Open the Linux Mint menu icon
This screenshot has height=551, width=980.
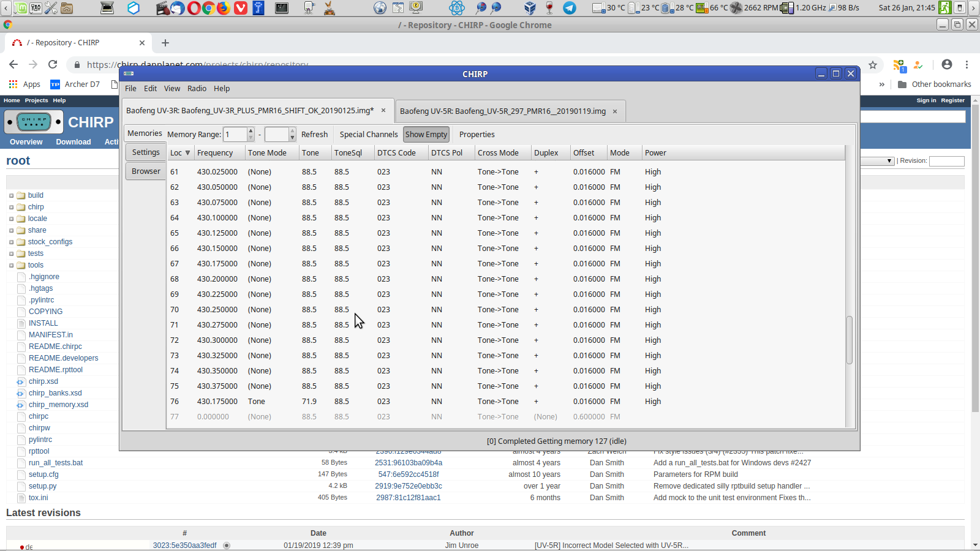(21, 8)
